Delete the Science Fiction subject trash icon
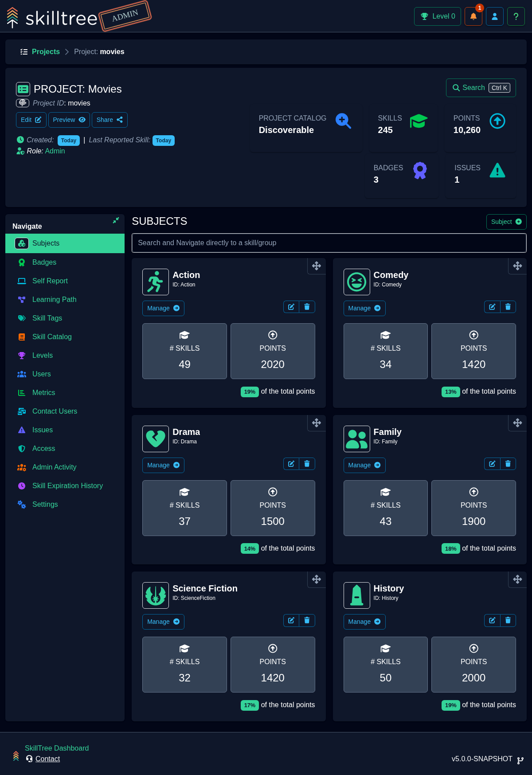This screenshot has width=532, height=775. coord(307,620)
